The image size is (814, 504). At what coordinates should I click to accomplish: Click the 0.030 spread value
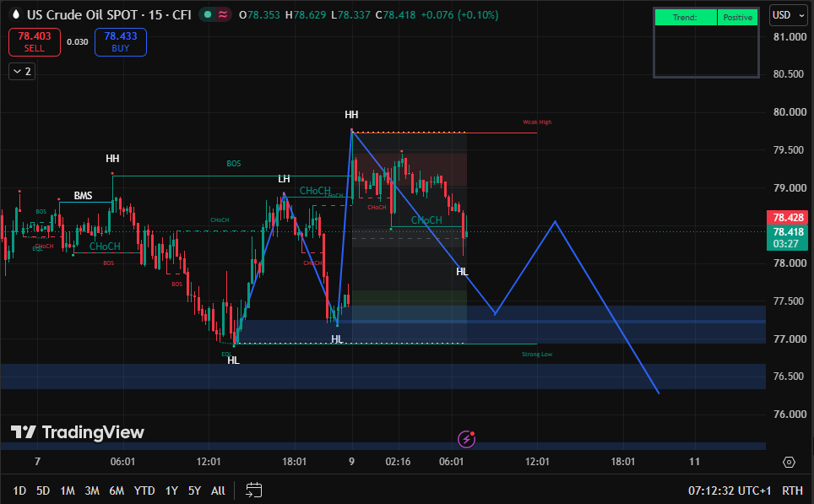point(78,42)
